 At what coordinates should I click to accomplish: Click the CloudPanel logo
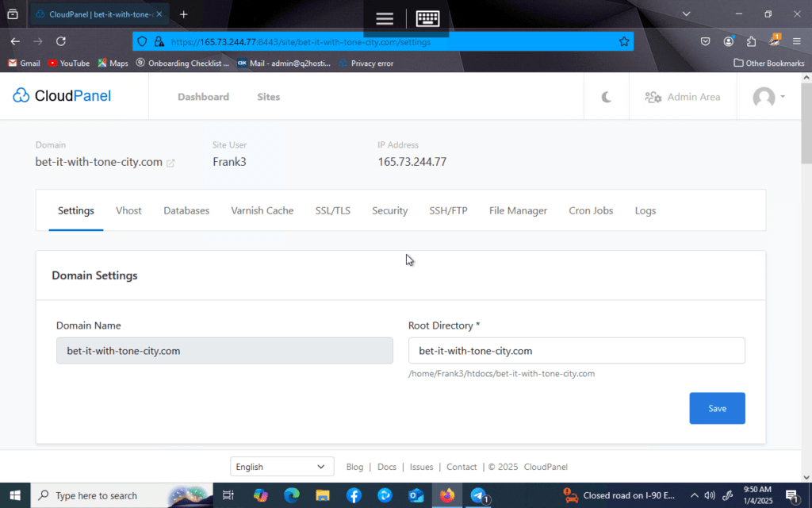click(x=62, y=96)
